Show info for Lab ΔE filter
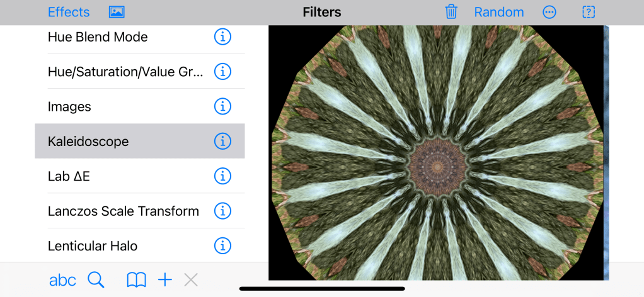 click(222, 176)
